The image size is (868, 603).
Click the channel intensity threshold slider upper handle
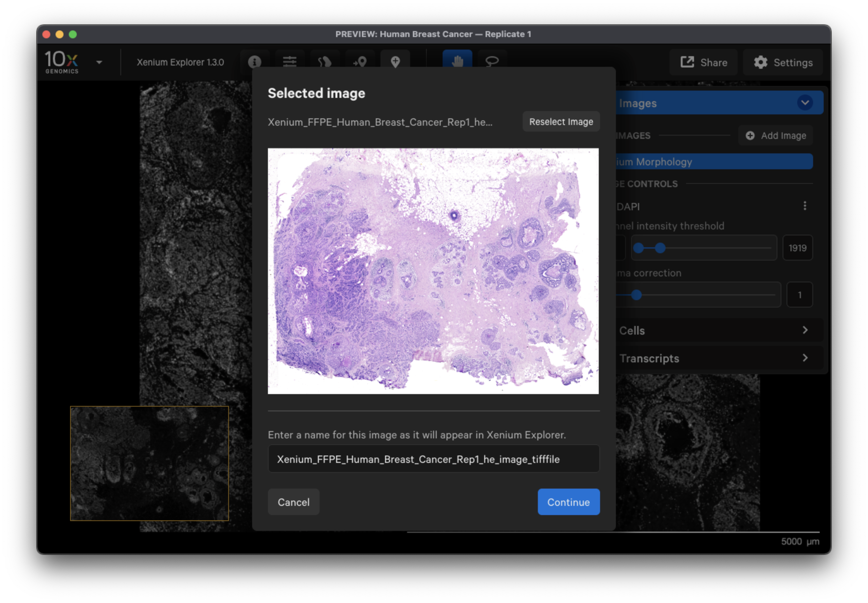(660, 248)
